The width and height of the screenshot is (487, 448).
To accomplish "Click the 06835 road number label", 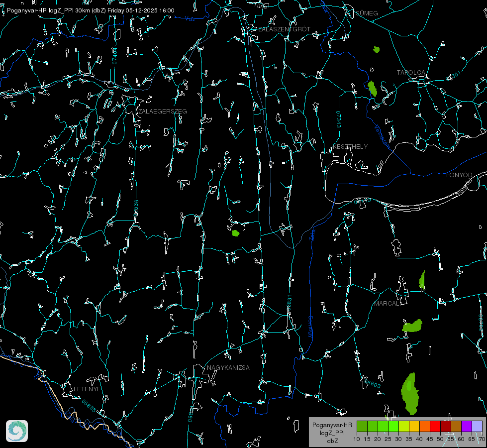I will point(89,406).
